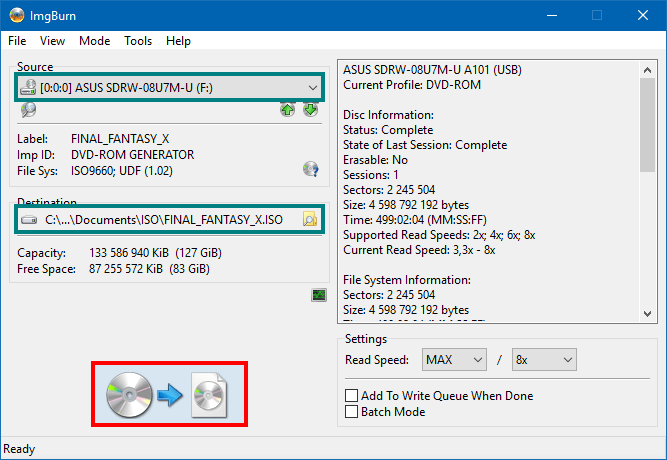Screen dimensions: 667x460
Task: Open the Help menu
Action: [x=178, y=41]
